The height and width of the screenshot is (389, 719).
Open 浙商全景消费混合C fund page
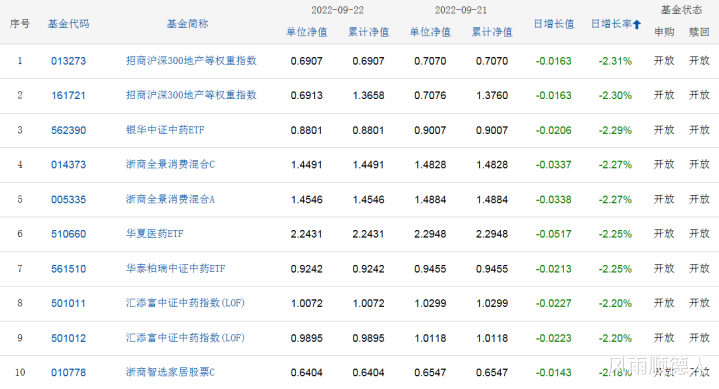pyautogui.click(x=171, y=165)
